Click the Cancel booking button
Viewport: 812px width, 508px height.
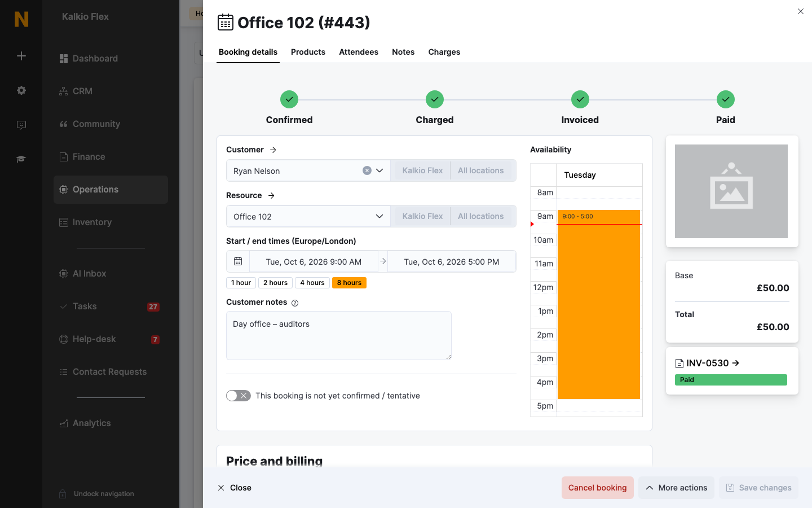pos(598,488)
